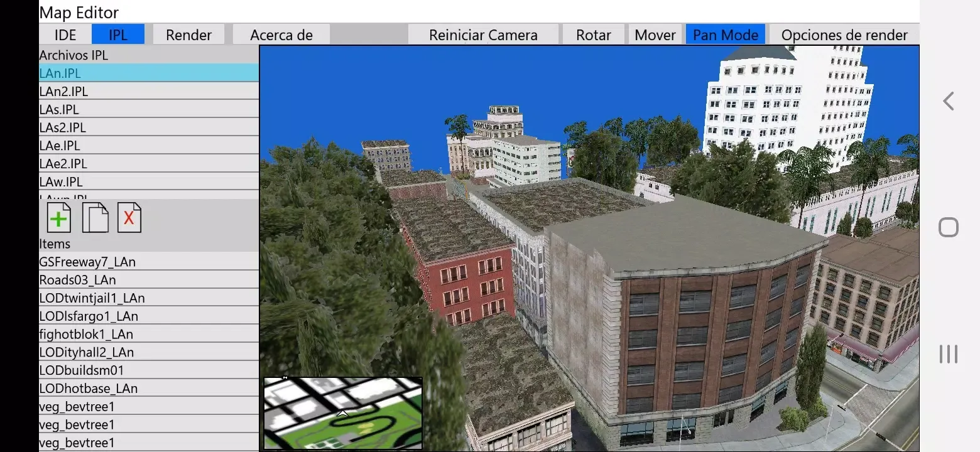Select LAe.IPL file
Screen dimensions: 980x452
click(x=149, y=146)
